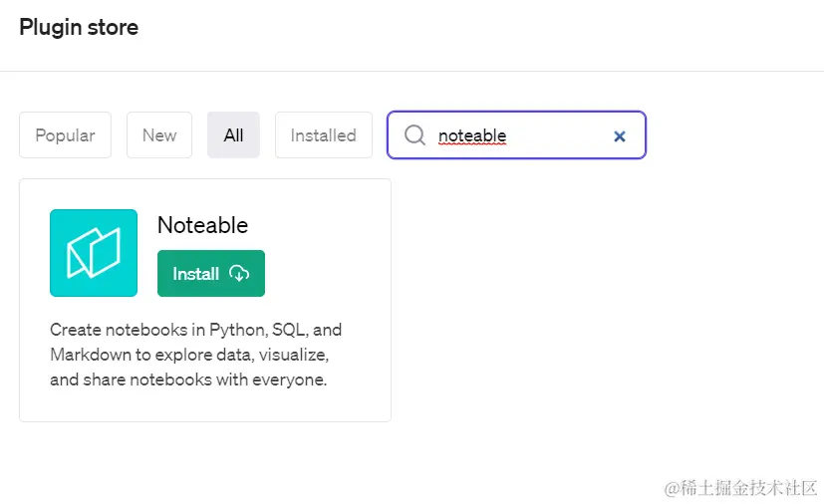Focus the search field containing noteable
The height and width of the screenshot is (504, 824).
(x=516, y=135)
